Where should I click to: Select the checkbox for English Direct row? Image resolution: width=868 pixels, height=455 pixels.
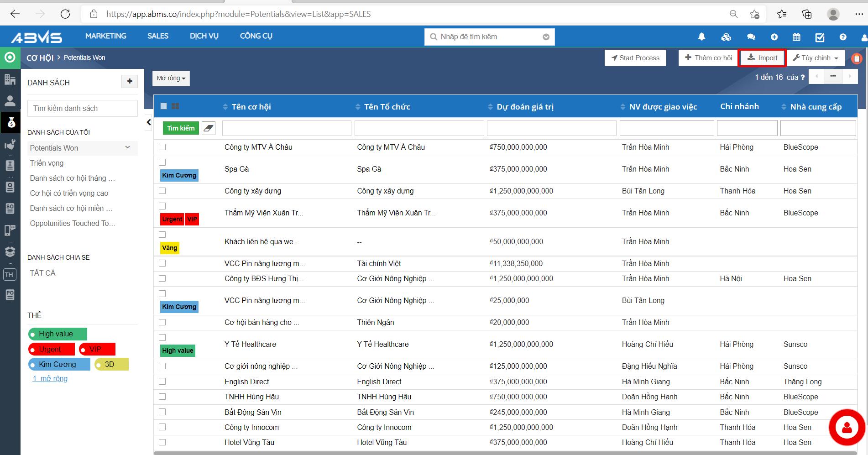click(162, 382)
